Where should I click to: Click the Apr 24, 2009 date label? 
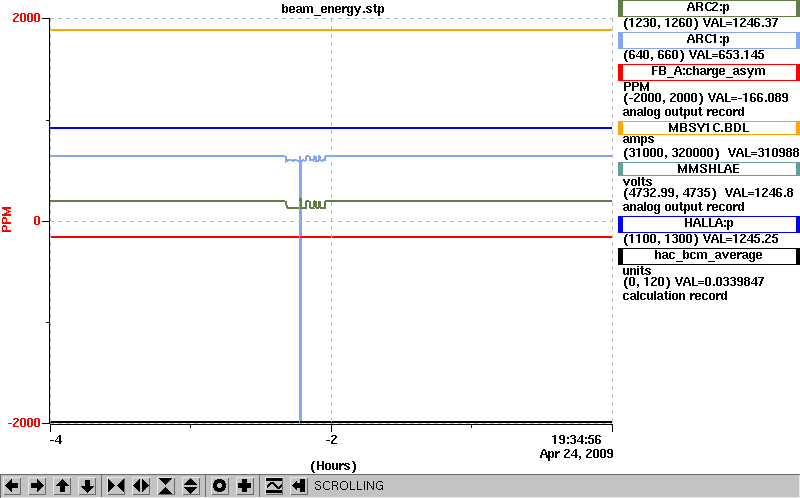pos(576,454)
